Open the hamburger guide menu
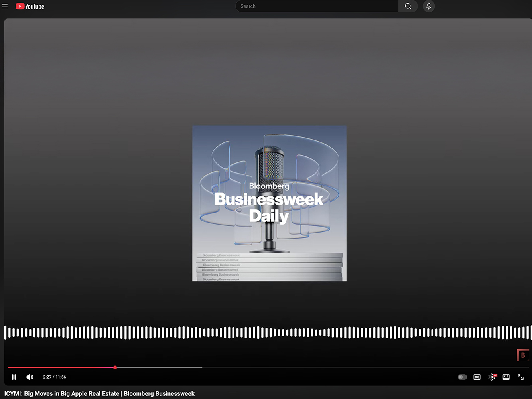The width and height of the screenshot is (532, 399). [5, 6]
